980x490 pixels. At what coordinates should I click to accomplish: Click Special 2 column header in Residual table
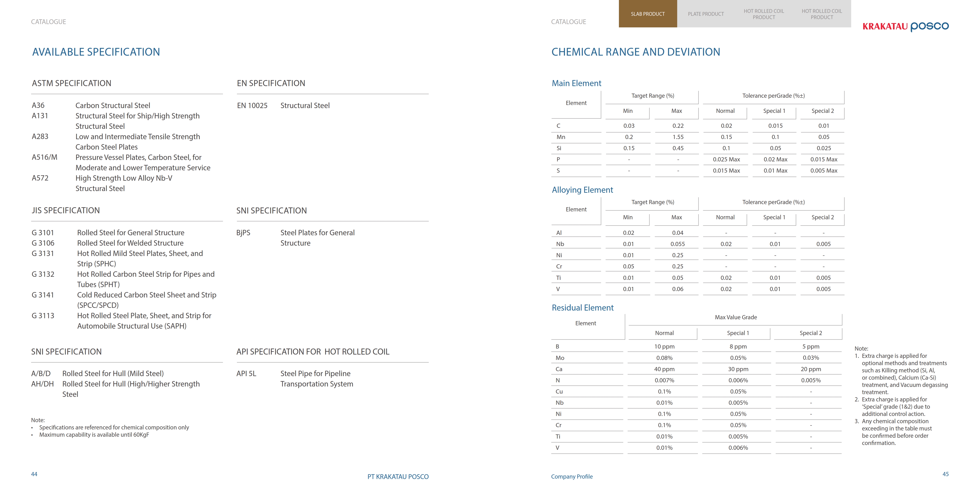(811, 333)
